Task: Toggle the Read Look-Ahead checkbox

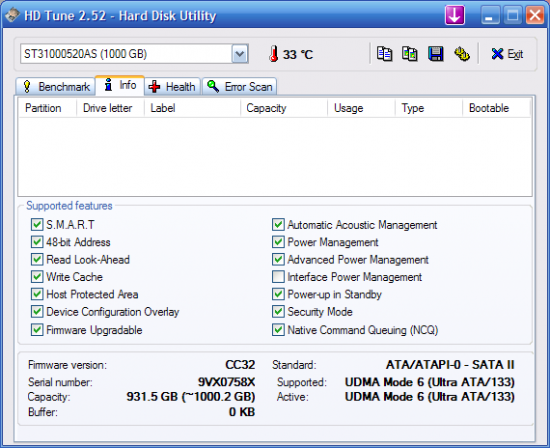Action: (x=37, y=260)
